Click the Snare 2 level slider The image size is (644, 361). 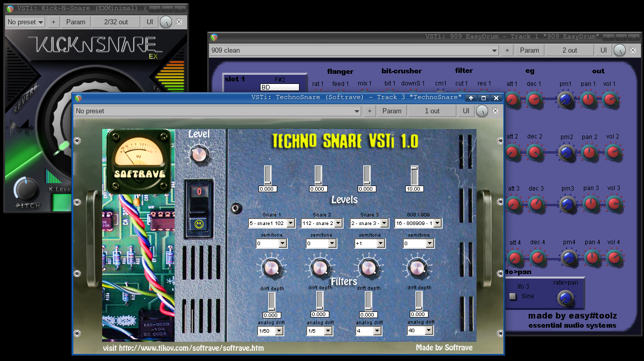[318, 175]
